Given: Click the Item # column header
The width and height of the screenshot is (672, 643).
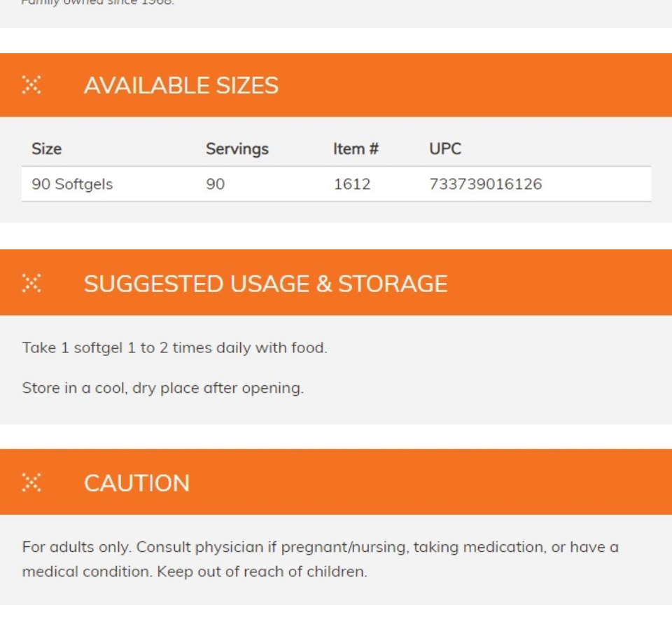Looking at the screenshot, I should (356, 149).
